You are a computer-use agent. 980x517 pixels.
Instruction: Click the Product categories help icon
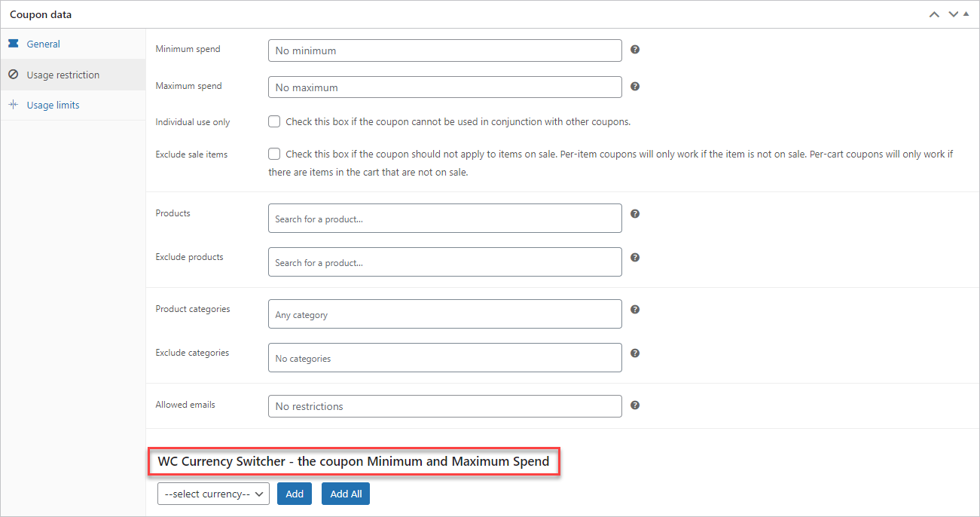click(635, 310)
